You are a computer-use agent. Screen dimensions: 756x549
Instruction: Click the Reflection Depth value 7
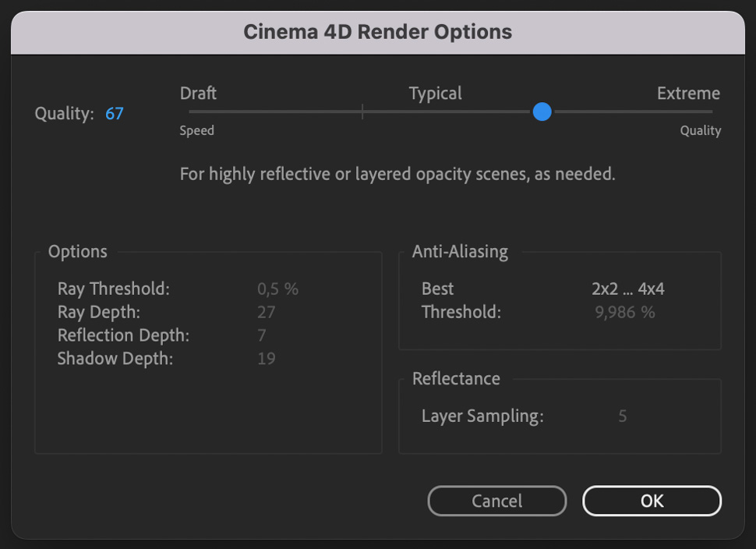[262, 335]
